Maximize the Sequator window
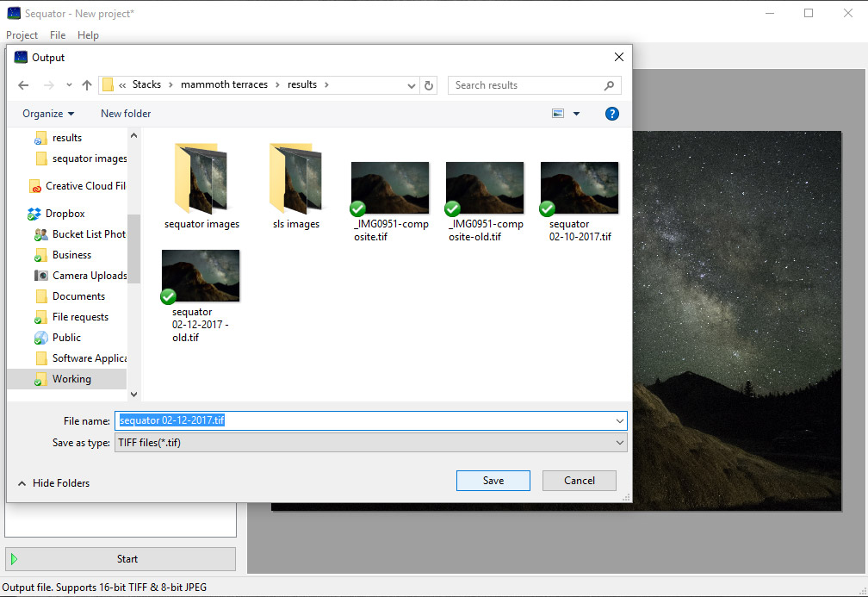Image resolution: width=868 pixels, height=597 pixels. 809,13
